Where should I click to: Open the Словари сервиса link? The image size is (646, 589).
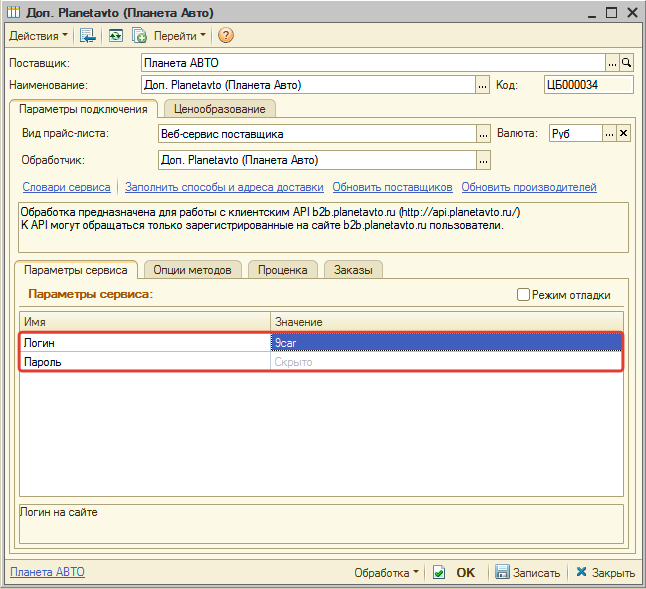pyautogui.click(x=66, y=187)
